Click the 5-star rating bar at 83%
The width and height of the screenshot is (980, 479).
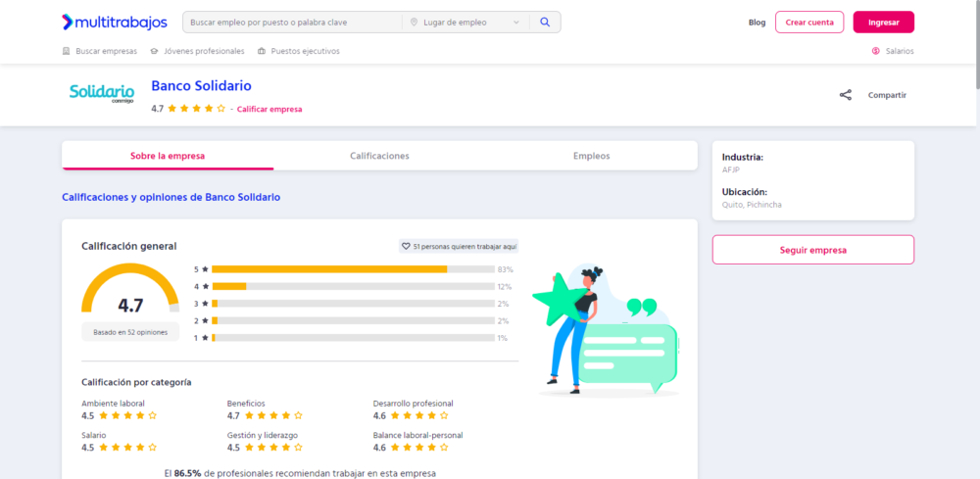point(353,269)
